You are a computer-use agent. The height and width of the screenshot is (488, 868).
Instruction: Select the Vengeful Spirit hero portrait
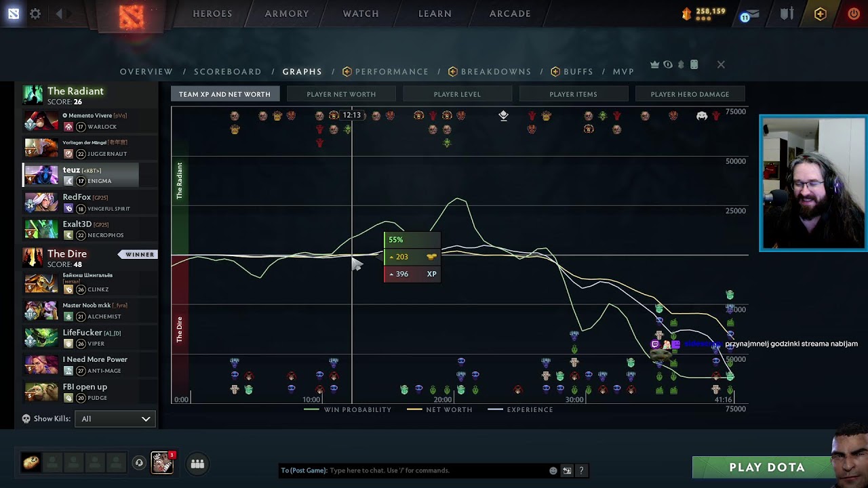coord(41,203)
